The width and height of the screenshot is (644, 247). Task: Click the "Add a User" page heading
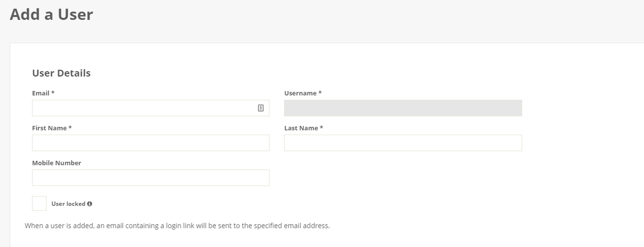[51, 15]
